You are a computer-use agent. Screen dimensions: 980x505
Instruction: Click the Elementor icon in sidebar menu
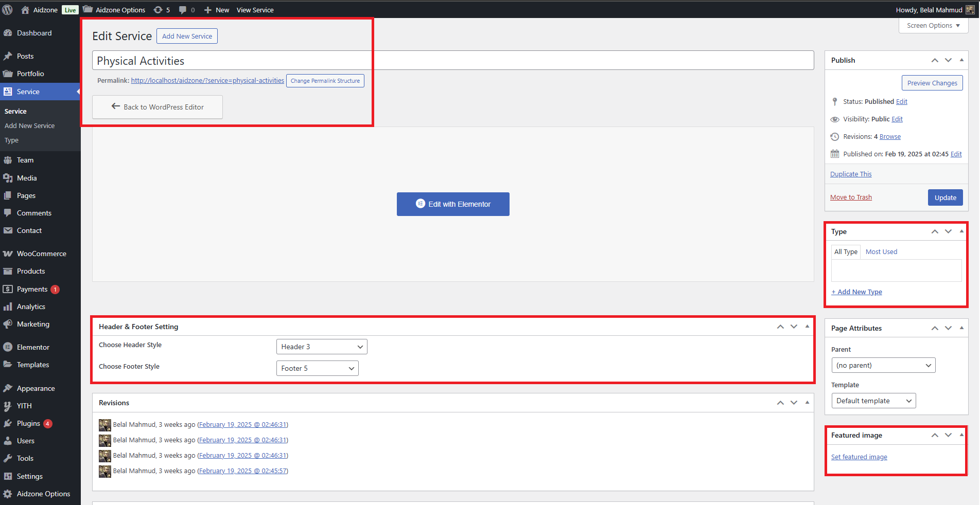[8, 347]
